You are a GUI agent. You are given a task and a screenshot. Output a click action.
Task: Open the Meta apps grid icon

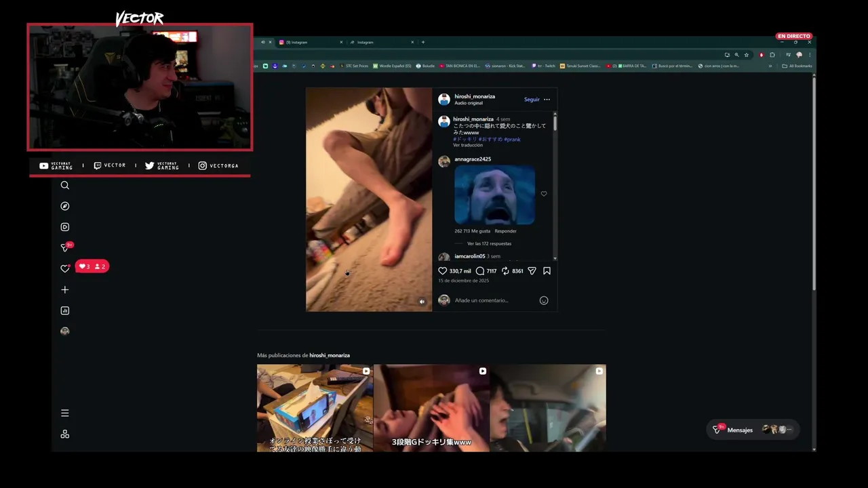65,434
